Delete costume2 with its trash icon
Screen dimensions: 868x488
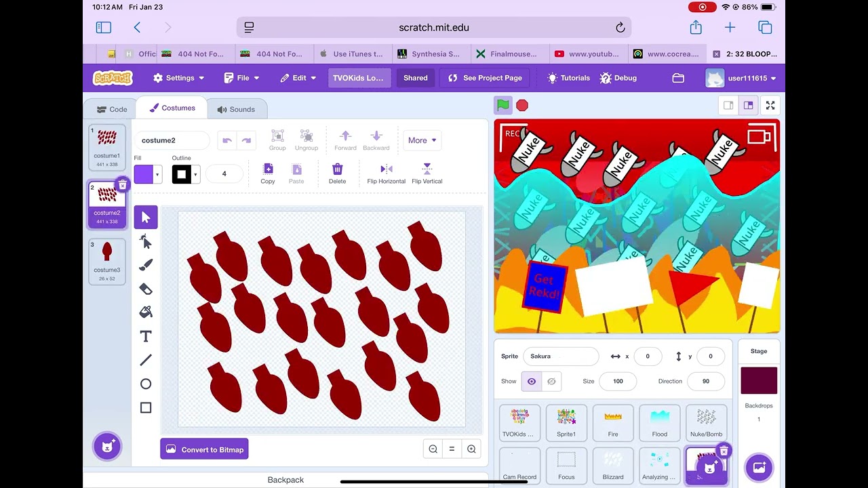[122, 184]
